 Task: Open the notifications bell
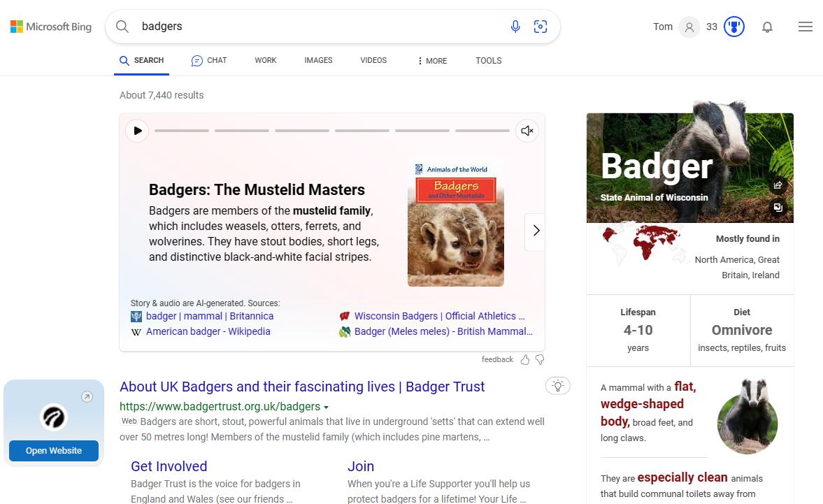[x=767, y=27]
